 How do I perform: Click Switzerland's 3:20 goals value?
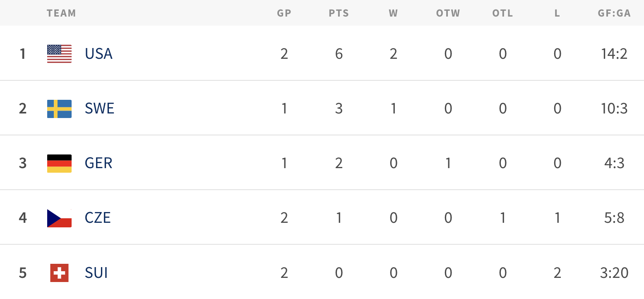pyautogui.click(x=614, y=272)
